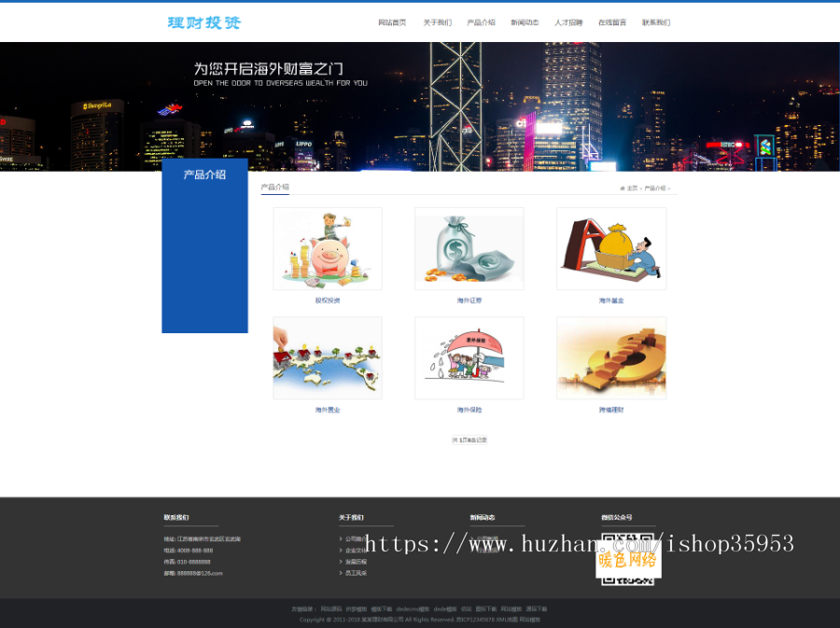Open the 海外证券 product image
Viewport: 840px width, 628px height.
[469, 248]
